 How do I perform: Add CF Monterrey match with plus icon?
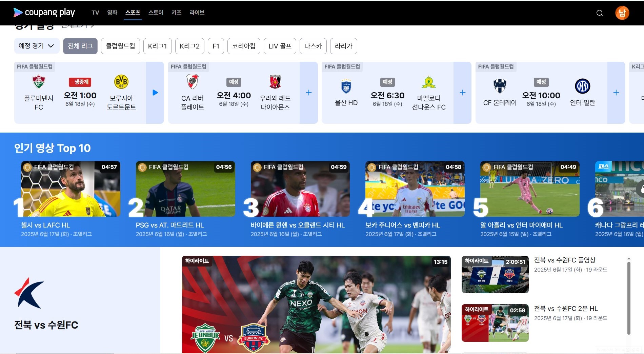(616, 93)
